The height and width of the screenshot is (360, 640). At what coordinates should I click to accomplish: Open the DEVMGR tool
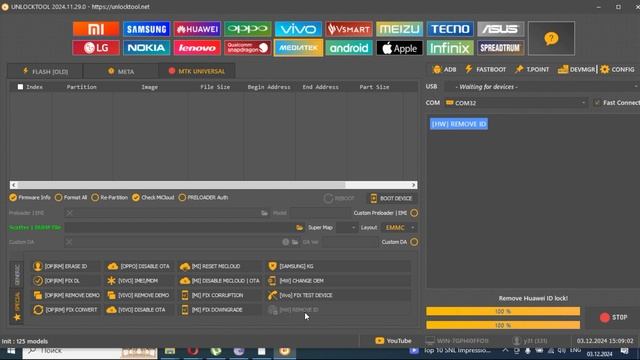[576, 69]
